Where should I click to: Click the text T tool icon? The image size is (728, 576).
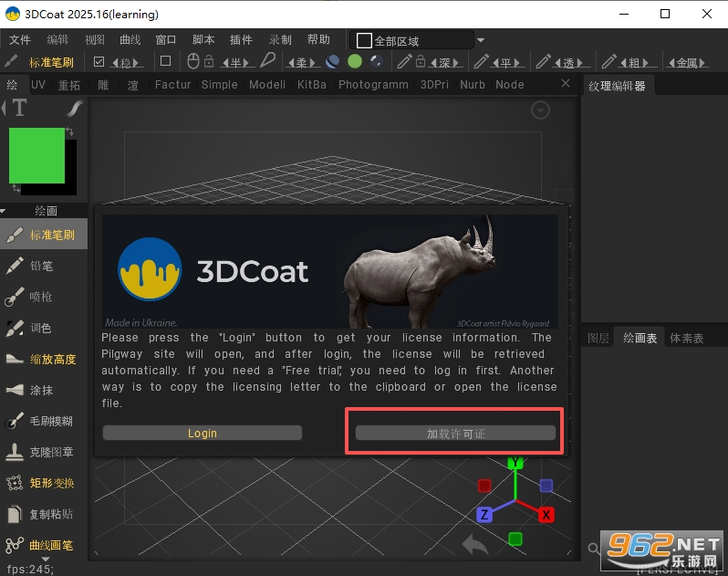[x=19, y=108]
